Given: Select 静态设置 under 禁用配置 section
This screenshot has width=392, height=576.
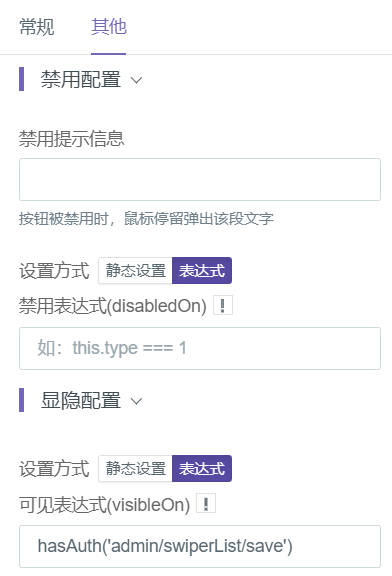Looking at the screenshot, I should pyautogui.click(x=135, y=270).
